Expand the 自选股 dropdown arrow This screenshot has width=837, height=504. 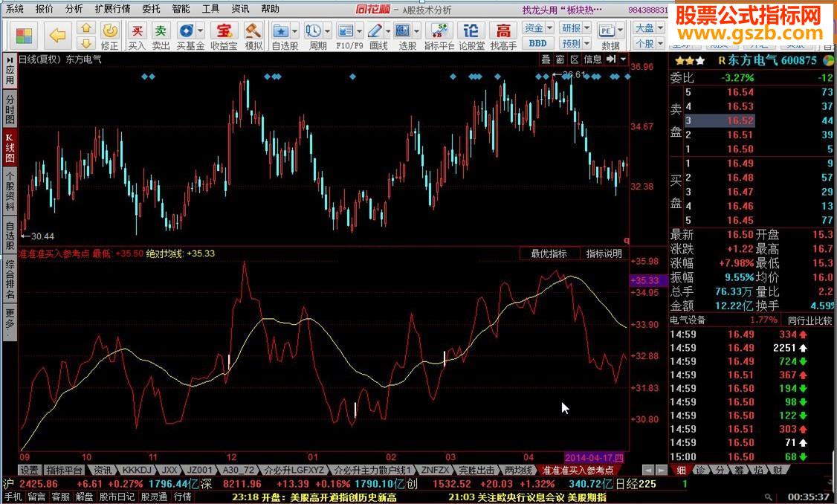294,30
